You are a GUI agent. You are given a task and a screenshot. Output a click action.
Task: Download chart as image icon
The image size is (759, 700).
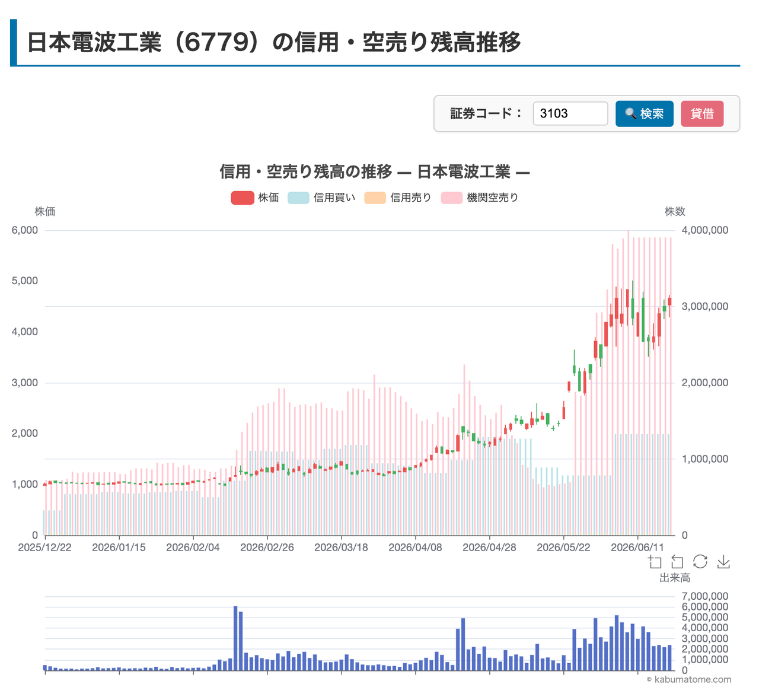click(723, 562)
